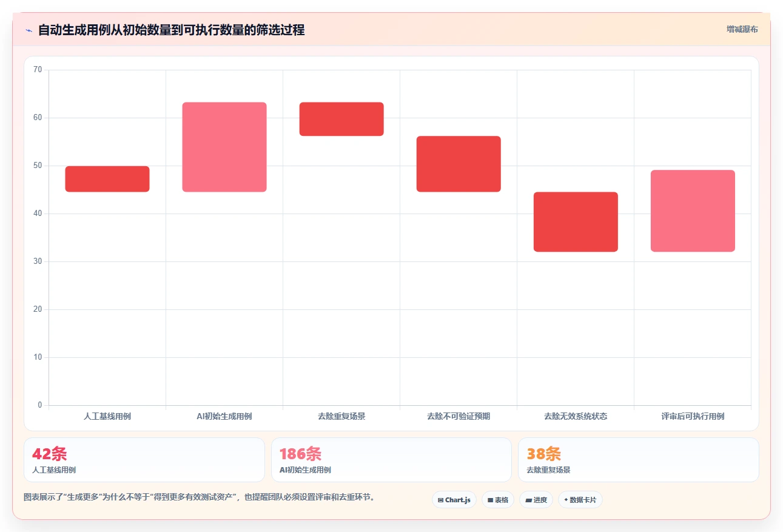Viewport: 783px width, 532px height.
Task: Click the x-axis label 去除不可验证预期
Action: click(459, 416)
